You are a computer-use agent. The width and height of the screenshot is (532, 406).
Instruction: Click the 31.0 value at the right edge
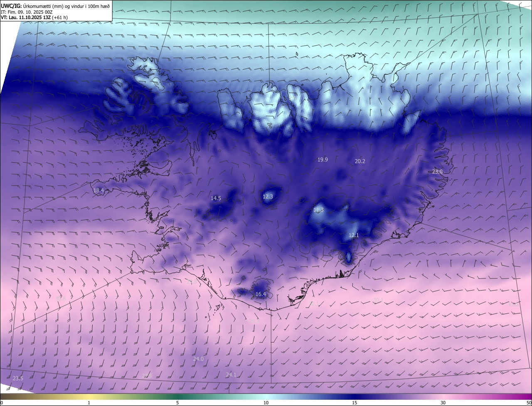pos(513,304)
